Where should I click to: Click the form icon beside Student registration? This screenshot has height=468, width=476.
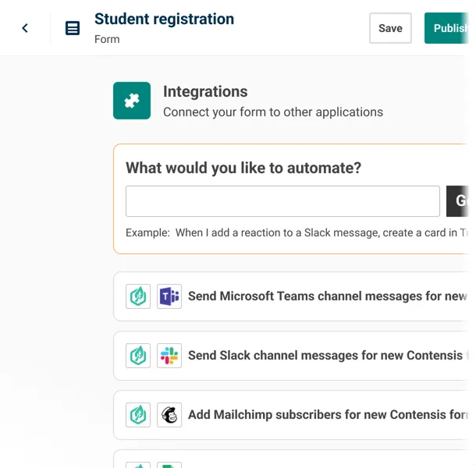pos(73,28)
